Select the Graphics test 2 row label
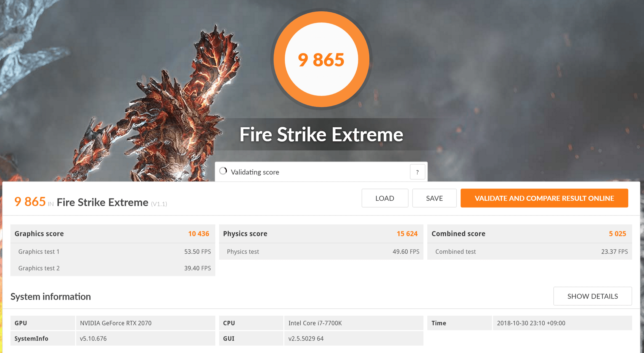The height and width of the screenshot is (353, 644). [39, 268]
